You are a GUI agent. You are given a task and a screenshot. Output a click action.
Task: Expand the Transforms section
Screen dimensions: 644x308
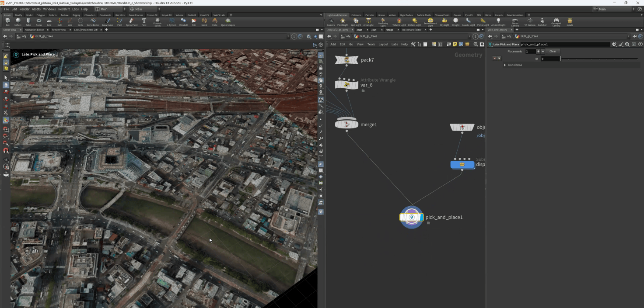(505, 65)
